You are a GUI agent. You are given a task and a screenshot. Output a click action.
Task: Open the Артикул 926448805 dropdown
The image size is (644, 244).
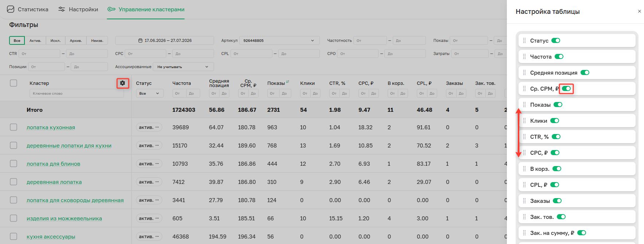click(279, 40)
